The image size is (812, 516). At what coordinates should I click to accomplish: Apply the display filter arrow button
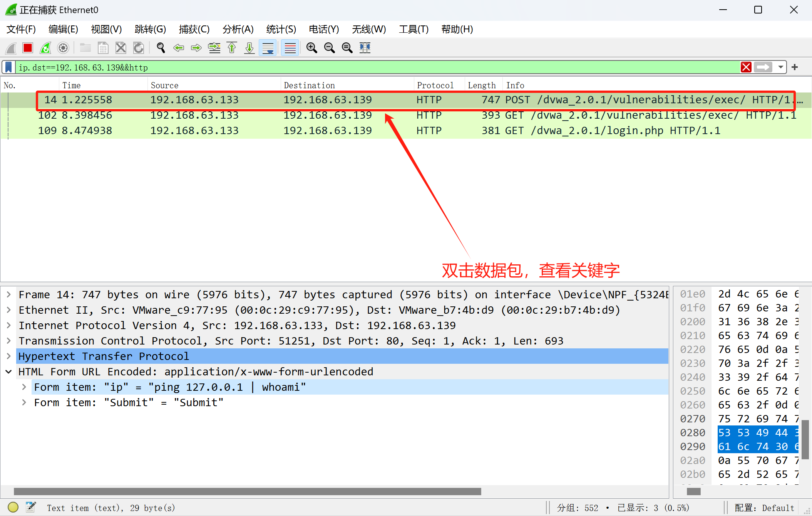pyautogui.click(x=763, y=67)
